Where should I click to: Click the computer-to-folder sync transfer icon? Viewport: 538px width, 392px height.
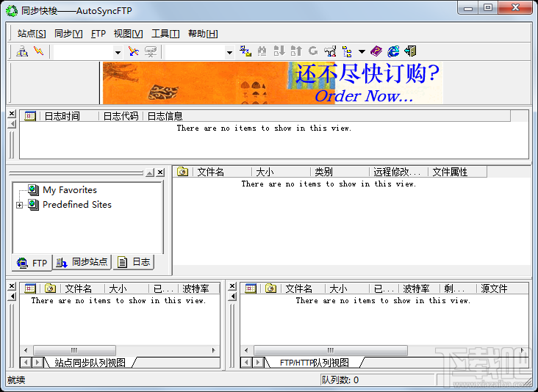[x=245, y=51]
